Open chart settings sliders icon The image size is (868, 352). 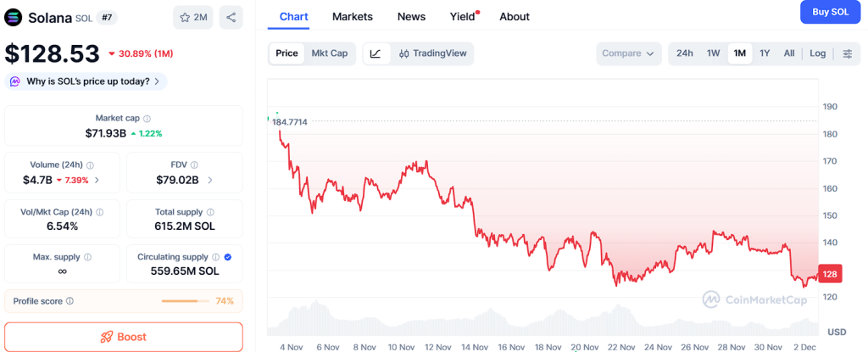click(x=848, y=53)
